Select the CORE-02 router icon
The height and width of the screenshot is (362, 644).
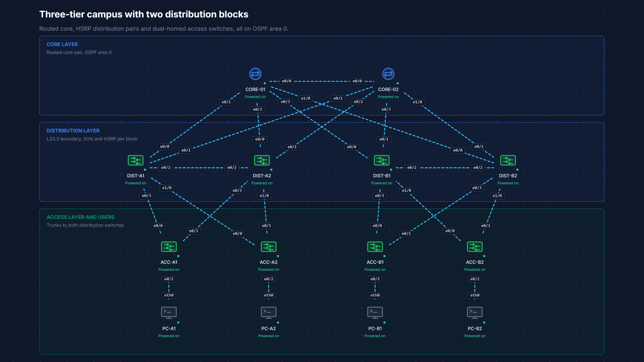click(388, 74)
